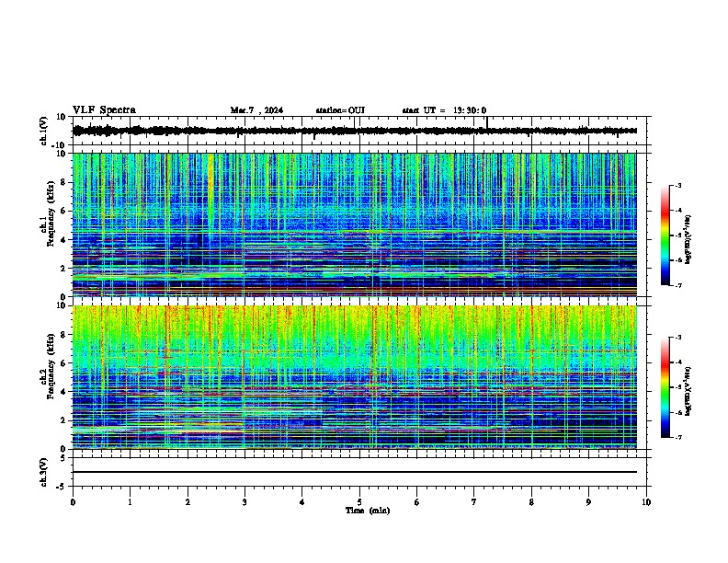Click the flat ch.3 voltage line
The width and height of the screenshot is (728, 563).
pyautogui.click(x=355, y=472)
